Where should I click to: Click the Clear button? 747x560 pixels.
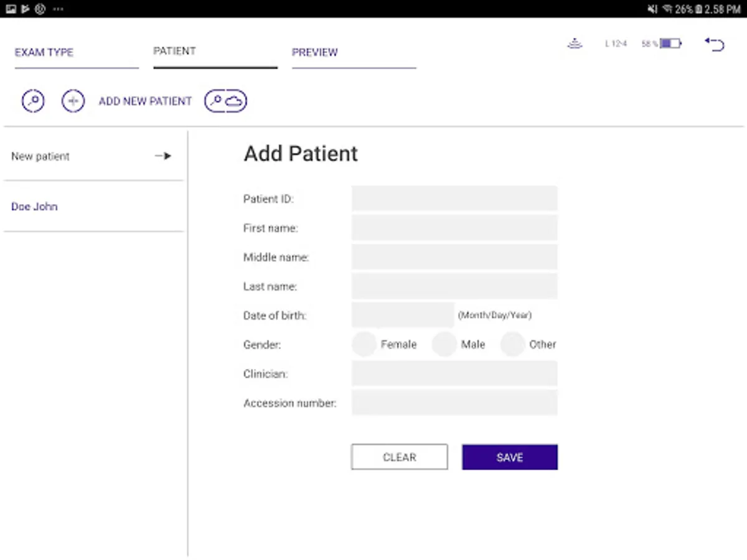click(x=399, y=457)
